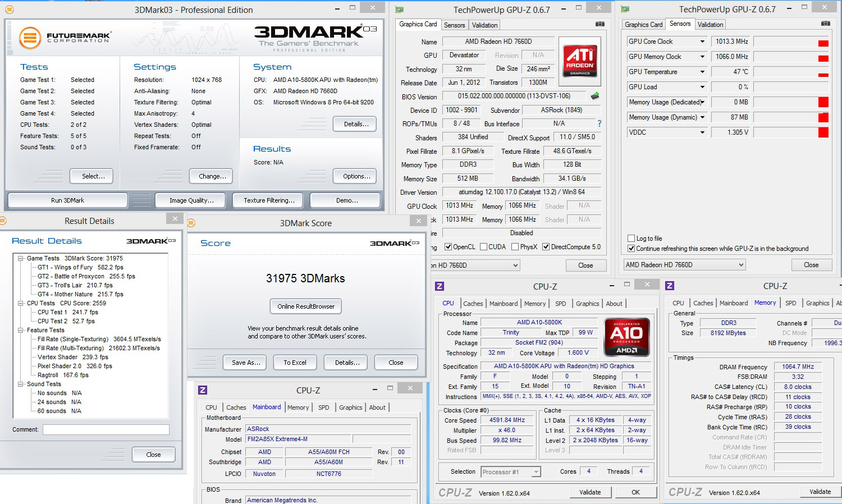
Task: Click the Demo... button in 3DMark03
Action: [345, 200]
